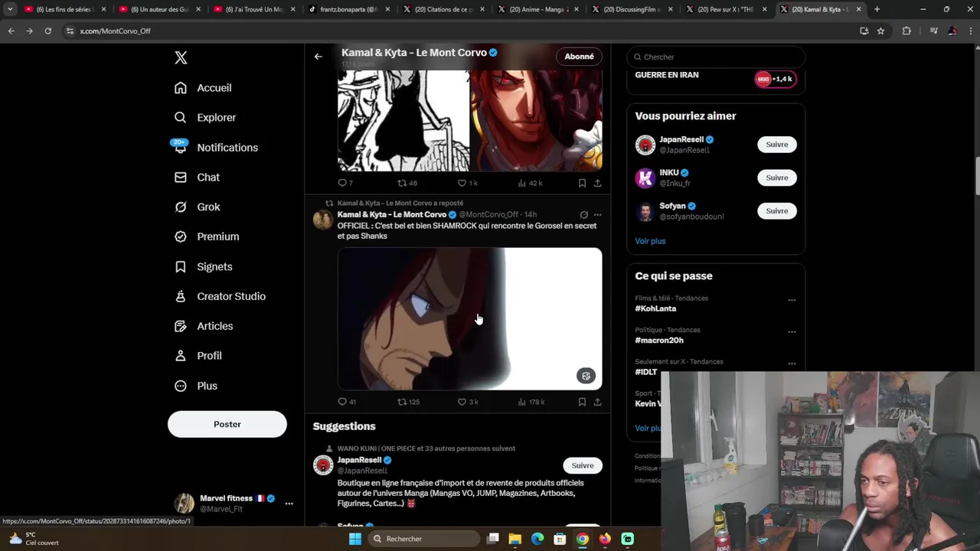Image resolution: width=980 pixels, height=551 pixels.
Task: Reply to the SHAMROCK tweet
Action: [x=347, y=402]
